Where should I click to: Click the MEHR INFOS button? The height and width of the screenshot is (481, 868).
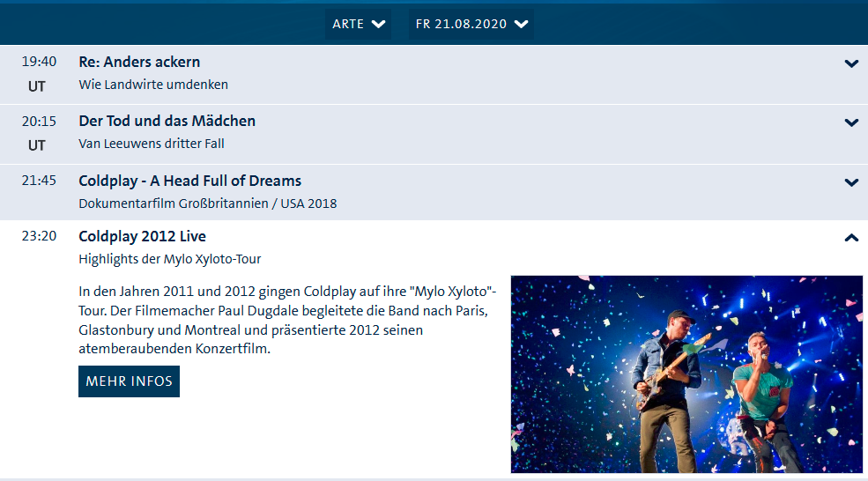(129, 381)
